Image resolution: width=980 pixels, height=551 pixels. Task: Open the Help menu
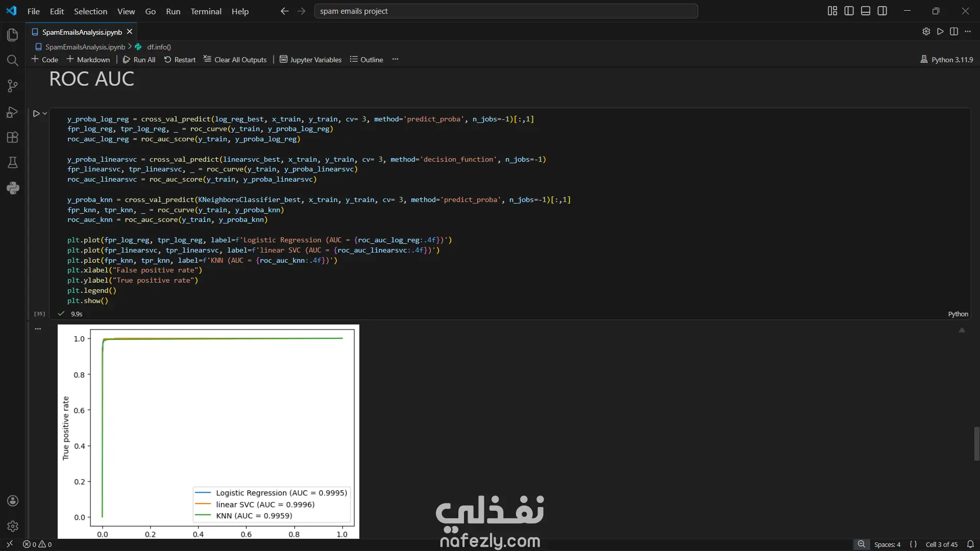[240, 11]
